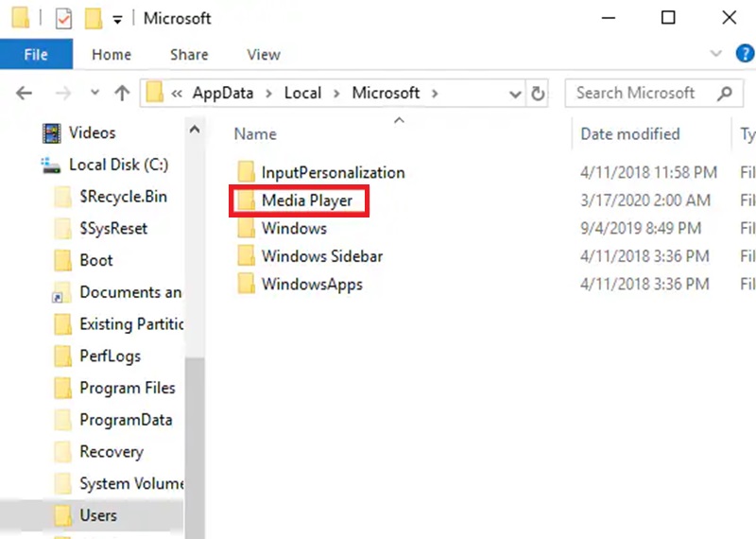This screenshot has height=539, width=756.
Task: Click the forward navigation arrow
Action: click(62, 93)
